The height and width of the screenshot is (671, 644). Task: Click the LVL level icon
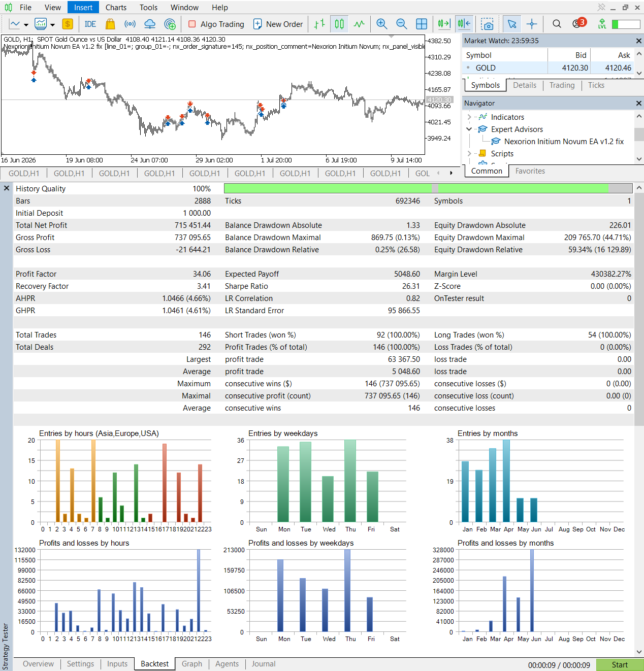602,24
